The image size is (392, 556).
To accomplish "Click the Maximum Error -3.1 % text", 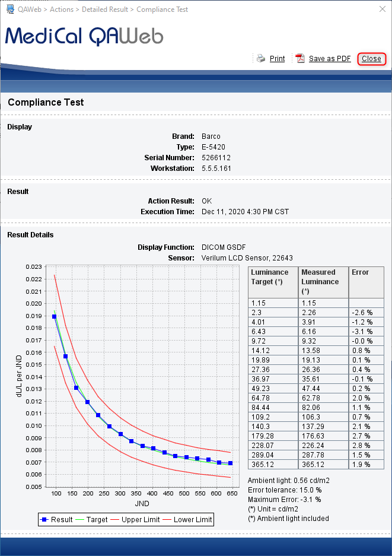I will tap(284, 500).
